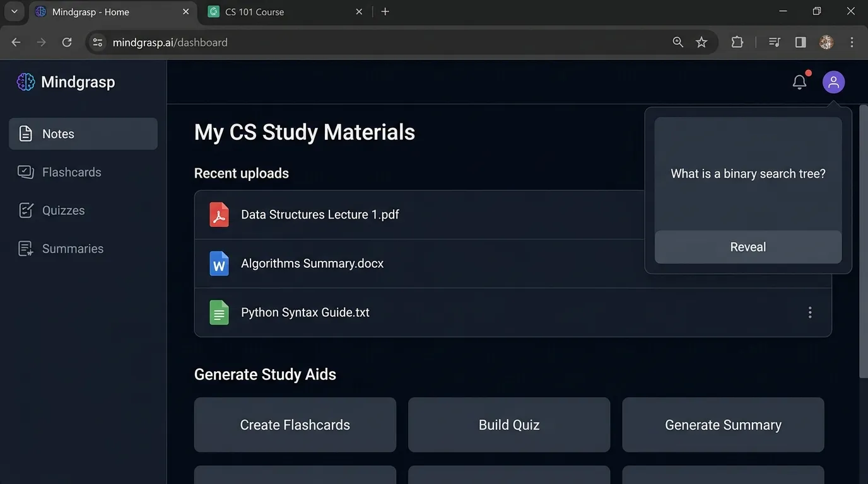Minimize the browser window
This screenshot has width=868, height=484.
click(x=783, y=11)
